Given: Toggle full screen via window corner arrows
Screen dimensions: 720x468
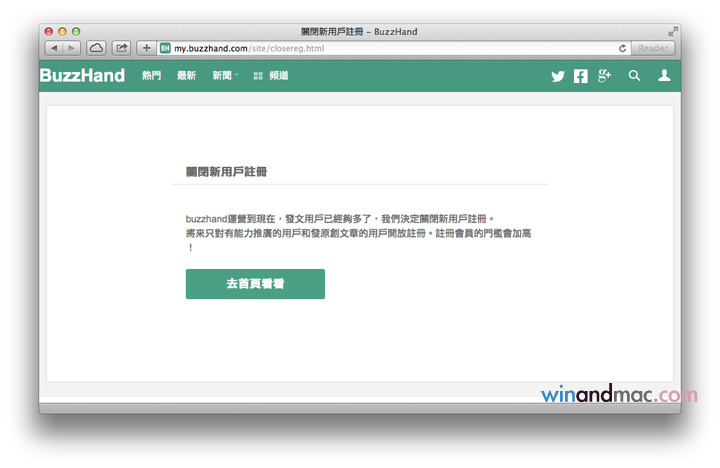Looking at the screenshot, I should point(673,32).
